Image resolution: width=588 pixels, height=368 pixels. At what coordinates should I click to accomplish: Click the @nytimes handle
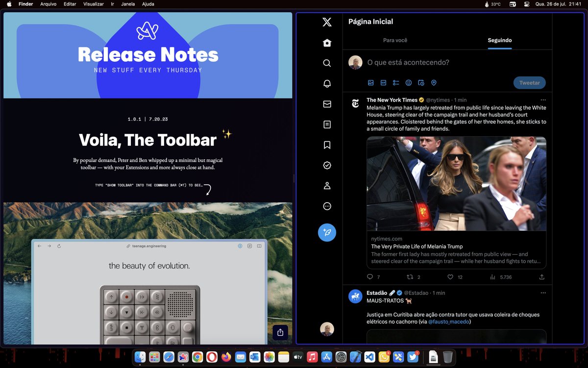[x=438, y=100]
